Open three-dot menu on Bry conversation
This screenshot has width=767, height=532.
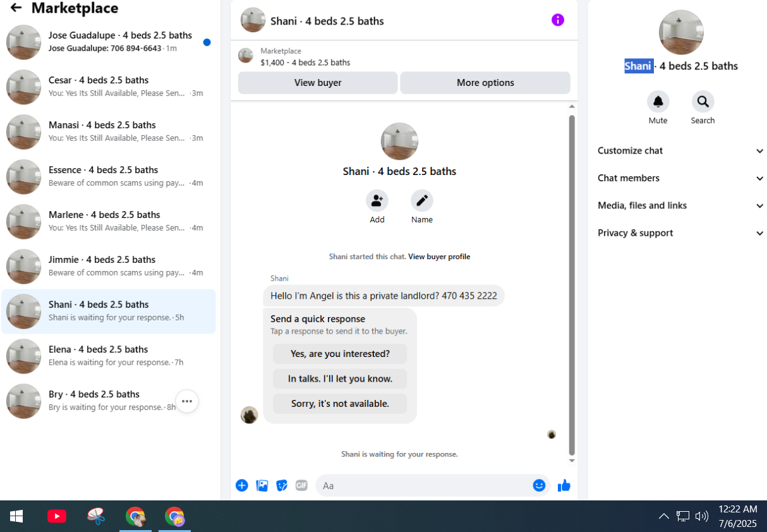coord(187,401)
